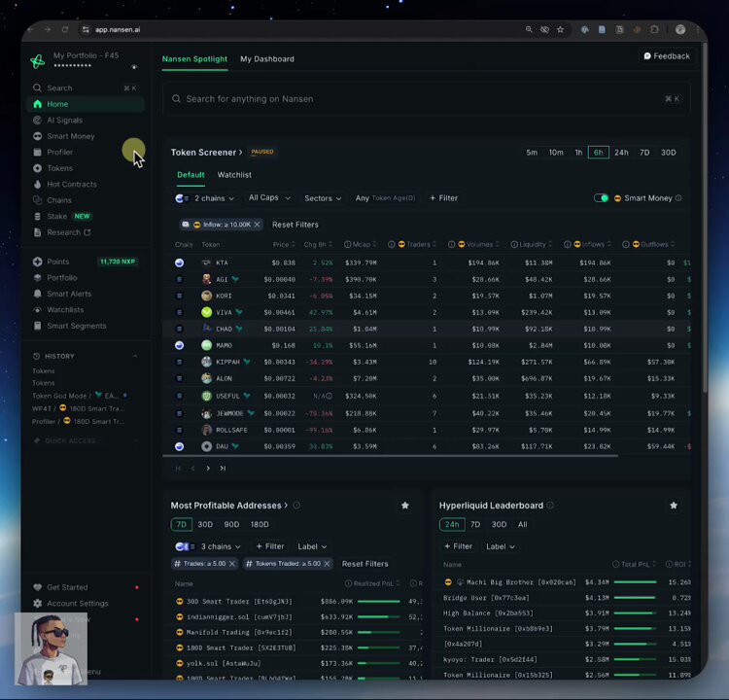Viewport: 729px width, 700px height.
Task: Open Profiler in the sidebar
Action: pyautogui.click(x=52, y=152)
